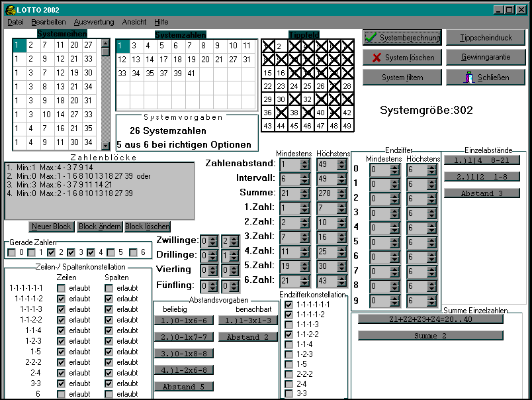The width and height of the screenshot is (532, 400).
Task: Click green checkmark on Systemberechnung button
Action: [x=372, y=38]
